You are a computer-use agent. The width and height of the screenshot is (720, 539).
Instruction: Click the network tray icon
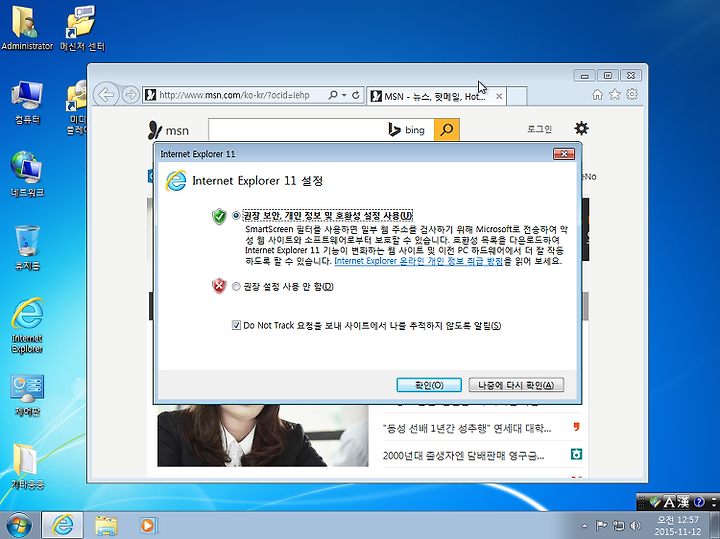pyautogui.click(x=619, y=525)
